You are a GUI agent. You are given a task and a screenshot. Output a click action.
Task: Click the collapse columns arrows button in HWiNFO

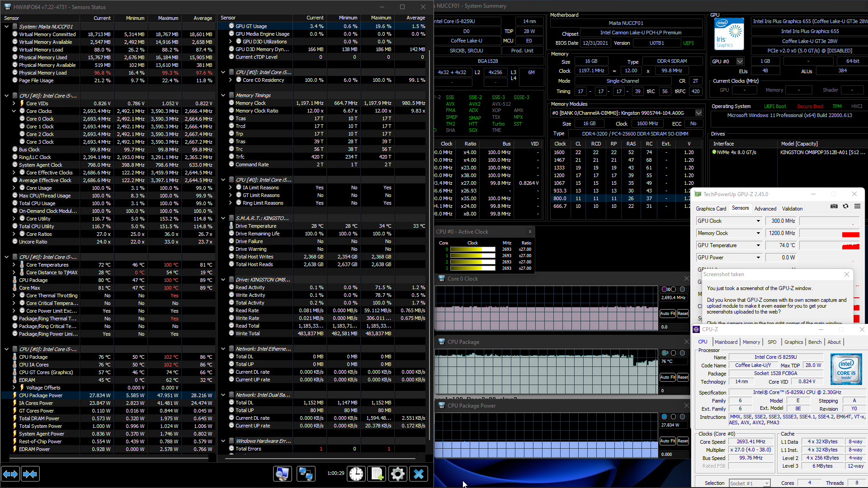pos(30,474)
